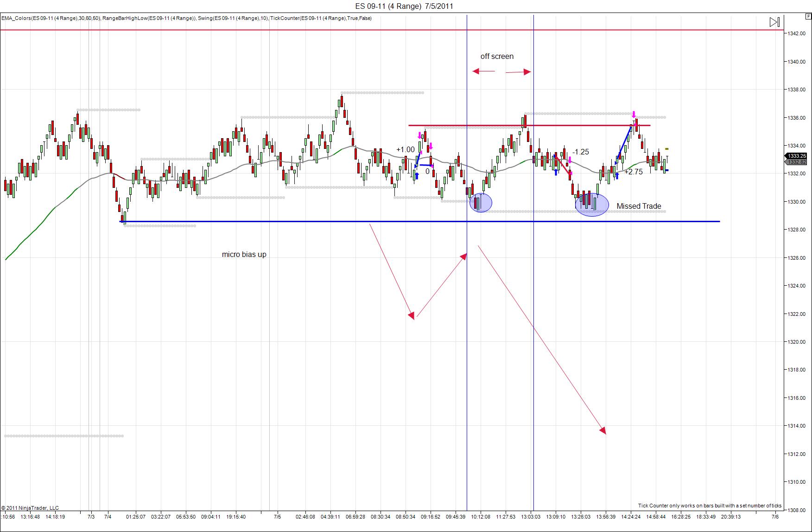The width and height of the screenshot is (812, 532).
Task: Click the 1336.00 price axis label
Action: pos(797,118)
